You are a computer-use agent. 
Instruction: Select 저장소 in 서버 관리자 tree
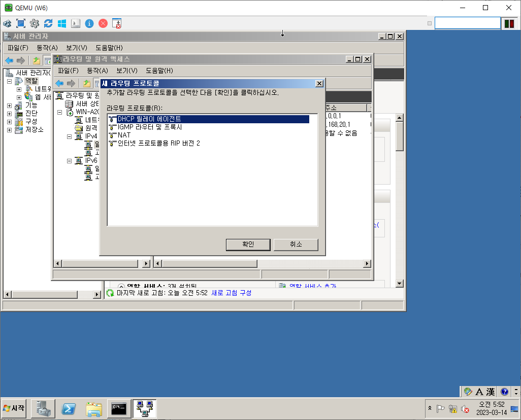tap(34, 129)
